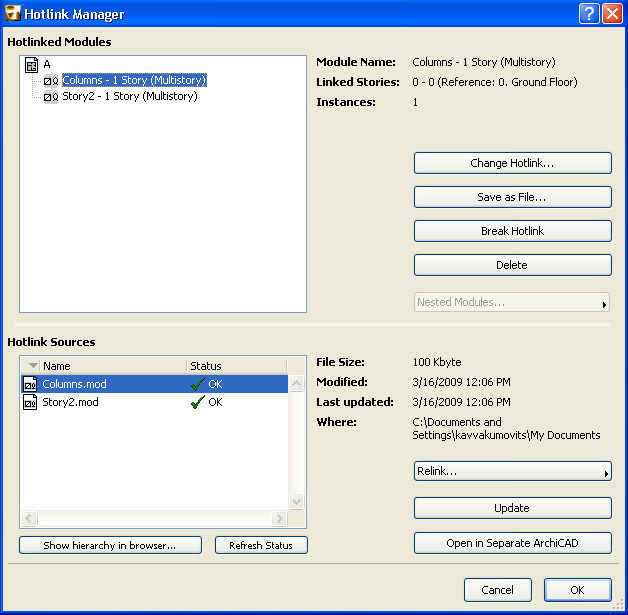
Task: Open the Help question mark button
Action: (x=589, y=14)
